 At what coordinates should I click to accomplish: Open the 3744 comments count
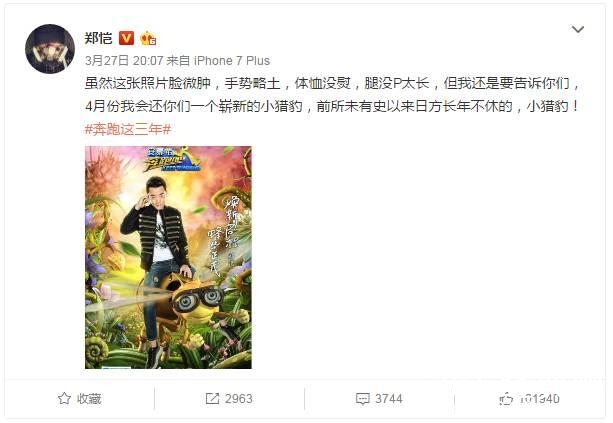[x=389, y=399]
